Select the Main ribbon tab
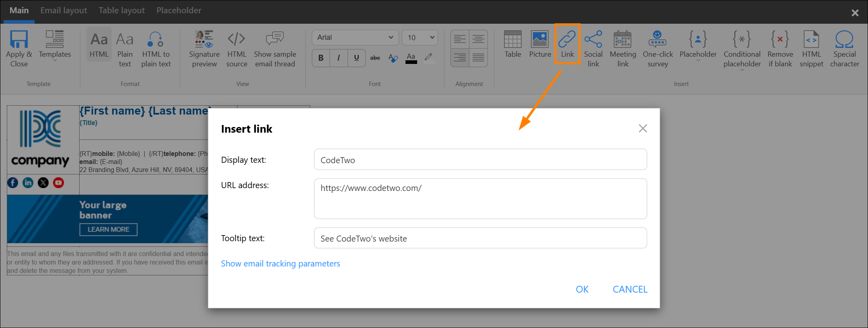This screenshot has width=868, height=328. coord(19,10)
